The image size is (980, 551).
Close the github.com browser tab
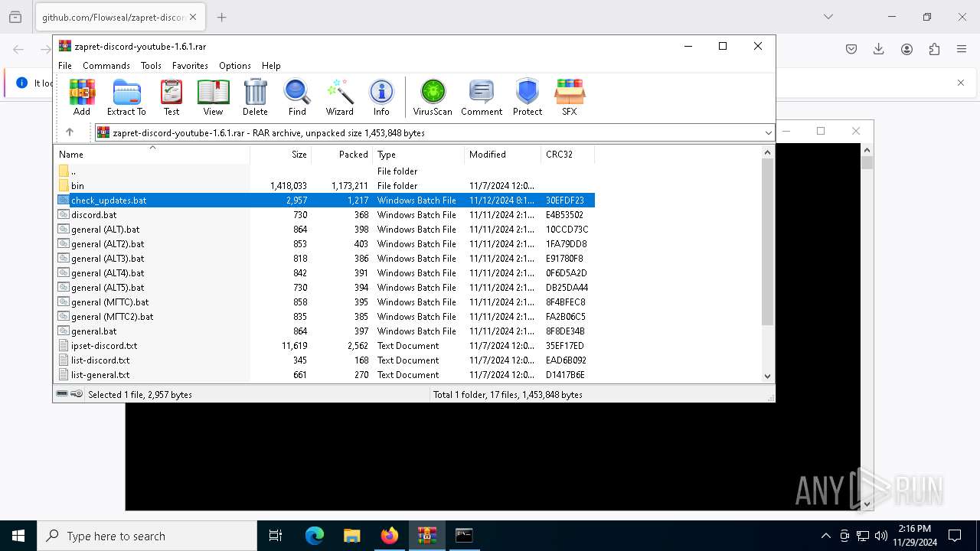click(193, 17)
